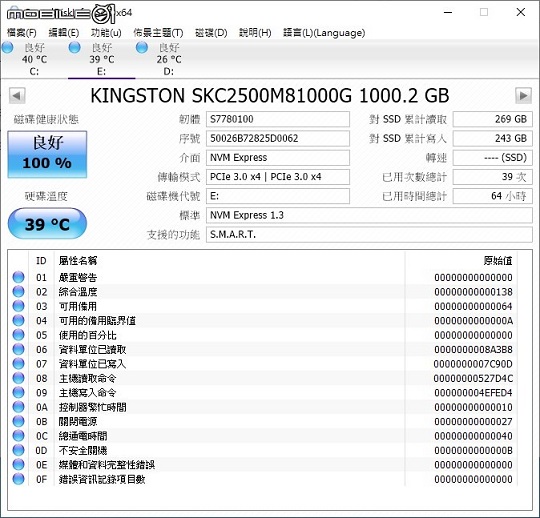The width and height of the screenshot is (540, 518).
Task: Click status icon of attribute 06 row
Action: coord(19,349)
